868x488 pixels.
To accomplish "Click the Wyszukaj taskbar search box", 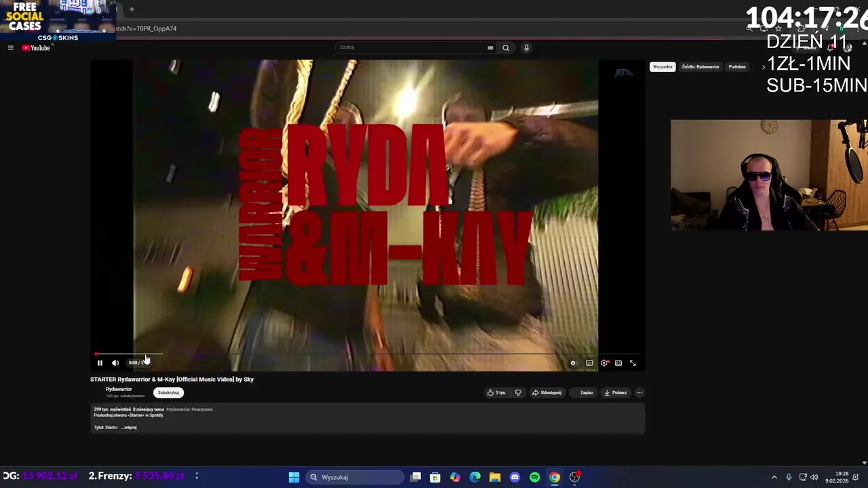I will 354,477.
